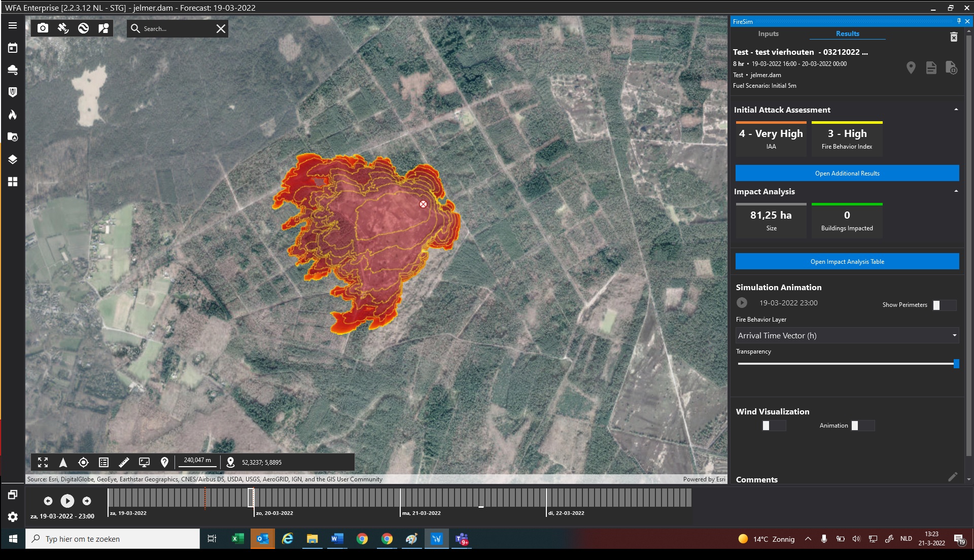
Task: Enable the Wind Visualization switch
Action: point(774,426)
